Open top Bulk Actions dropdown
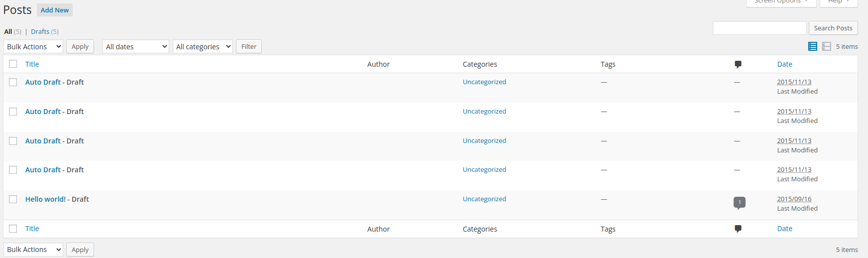Viewport: 868px width, 258px height. [x=33, y=46]
